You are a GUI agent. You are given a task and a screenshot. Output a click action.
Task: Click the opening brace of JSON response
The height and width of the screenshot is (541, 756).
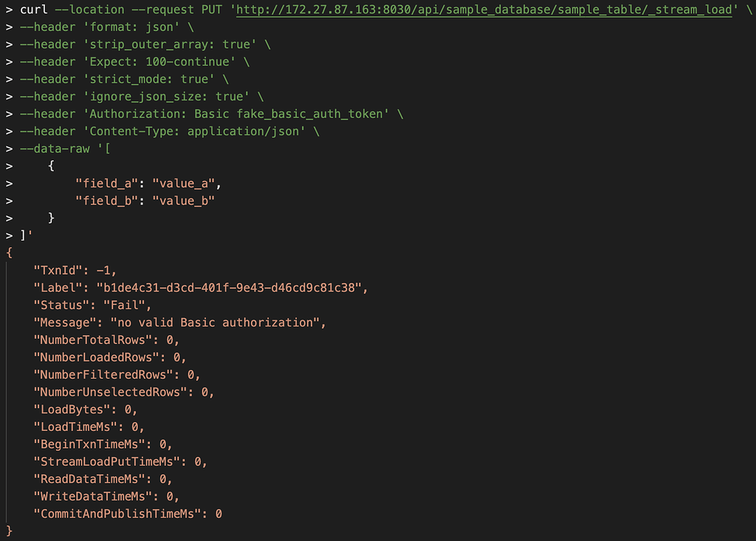coord(9,252)
